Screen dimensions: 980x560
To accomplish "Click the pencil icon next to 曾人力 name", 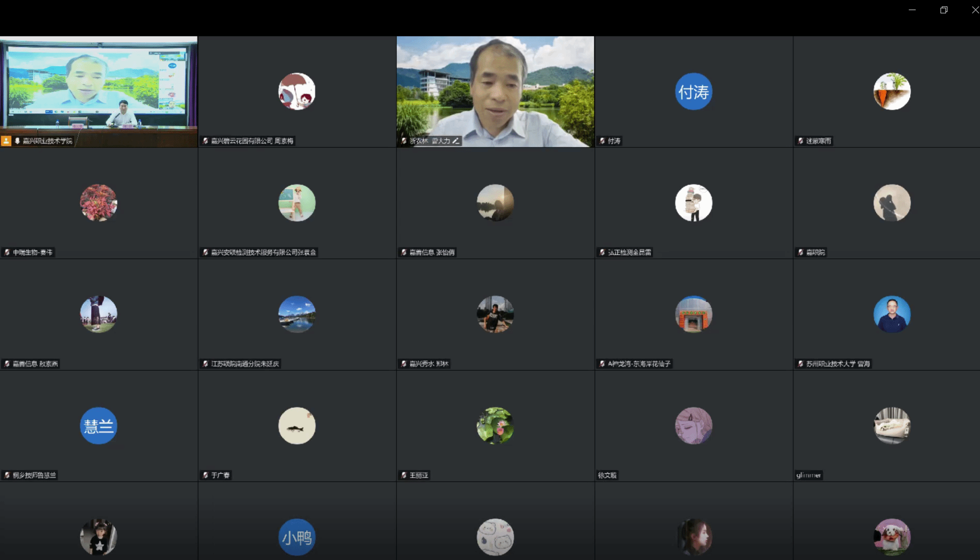I will coord(456,141).
